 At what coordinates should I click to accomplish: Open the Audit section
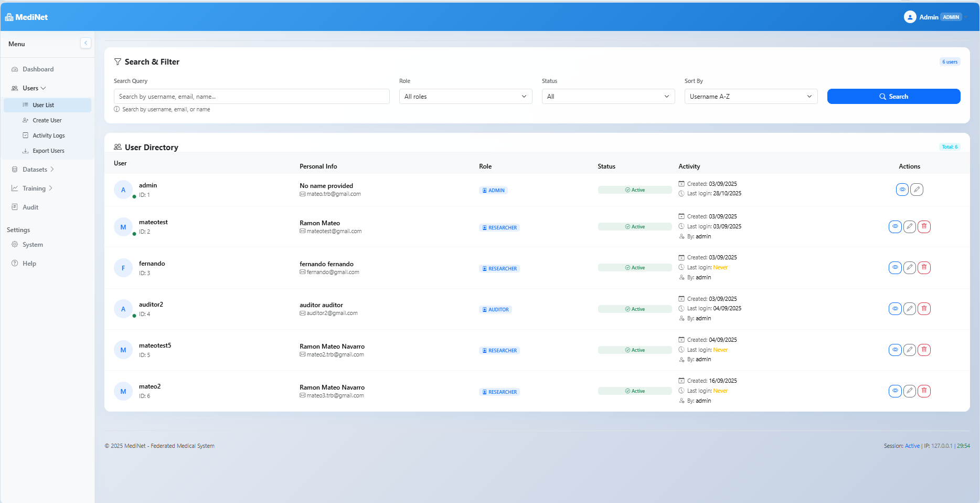click(x=30, y=207)
